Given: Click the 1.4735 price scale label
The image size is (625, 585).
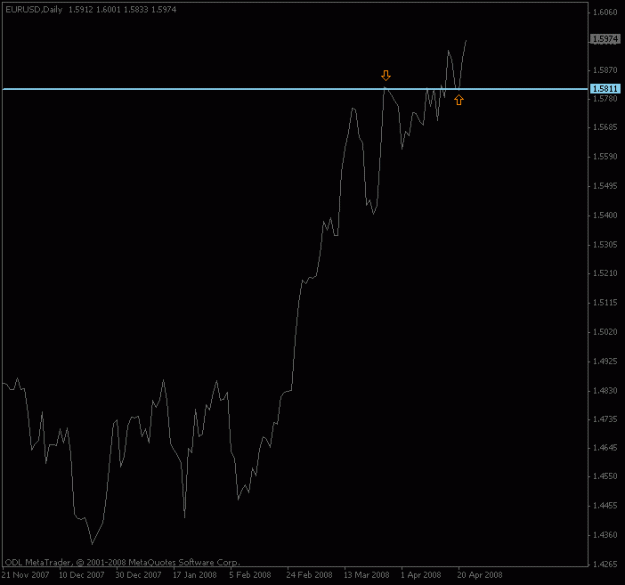Looking at the screenshot, I should [x=605, y=419].
